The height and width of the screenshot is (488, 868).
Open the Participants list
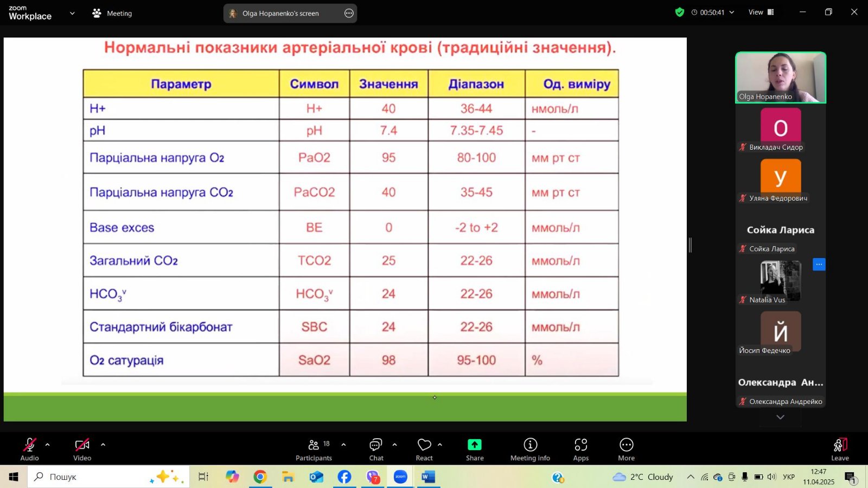click(x=314, y=449)
